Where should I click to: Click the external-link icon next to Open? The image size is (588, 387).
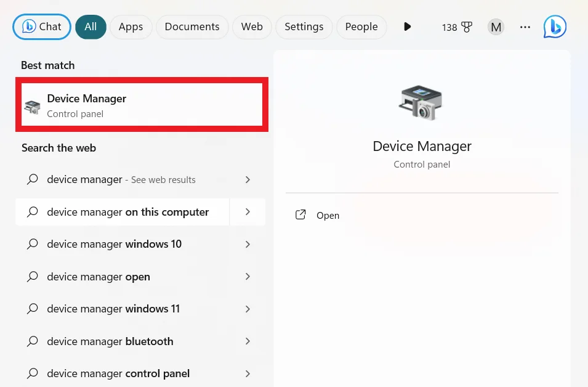click(300, 215)
